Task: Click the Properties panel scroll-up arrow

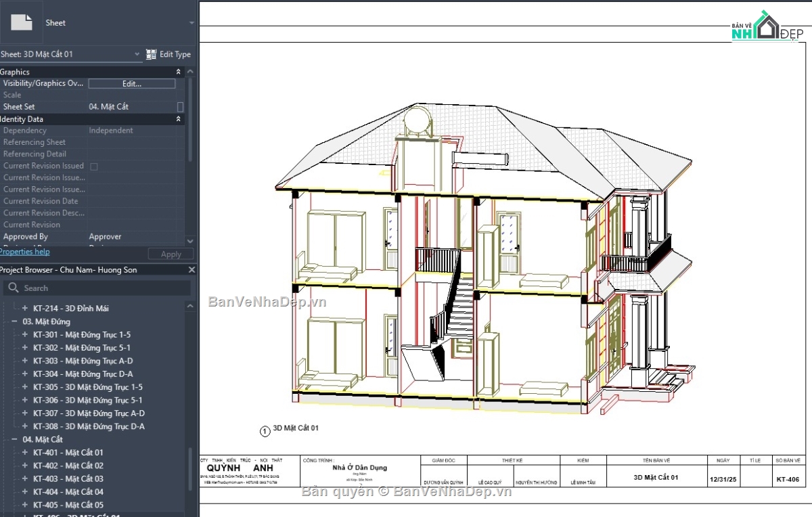Action: [190, 71]
